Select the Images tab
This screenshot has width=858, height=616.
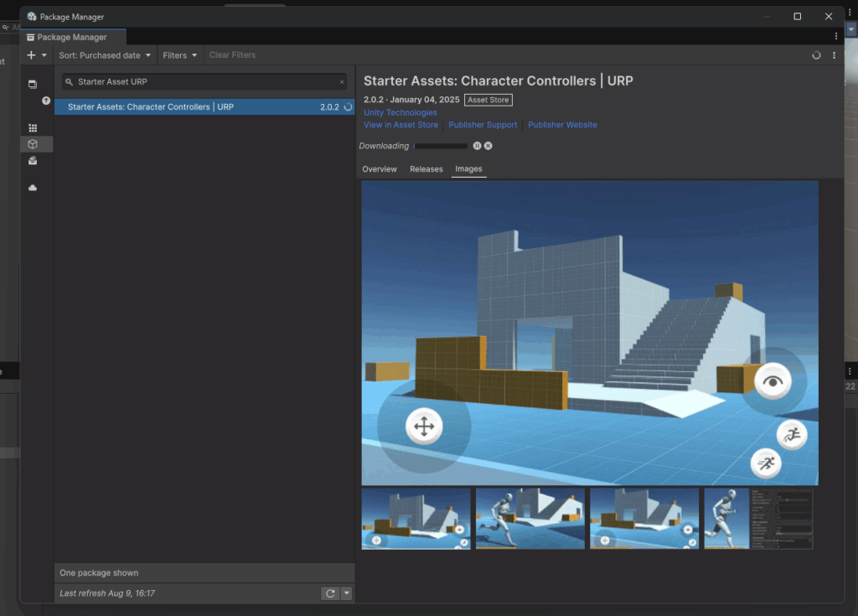pos(469,169)
